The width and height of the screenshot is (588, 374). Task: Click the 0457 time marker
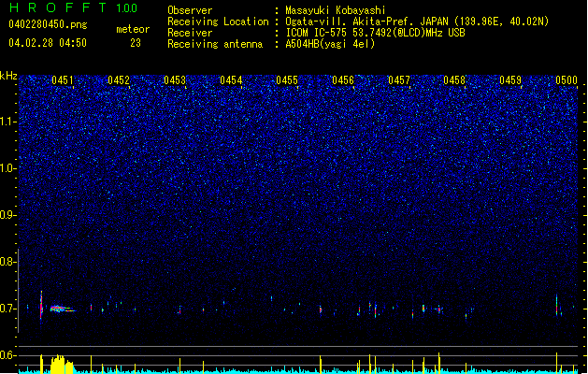[398, 80]
